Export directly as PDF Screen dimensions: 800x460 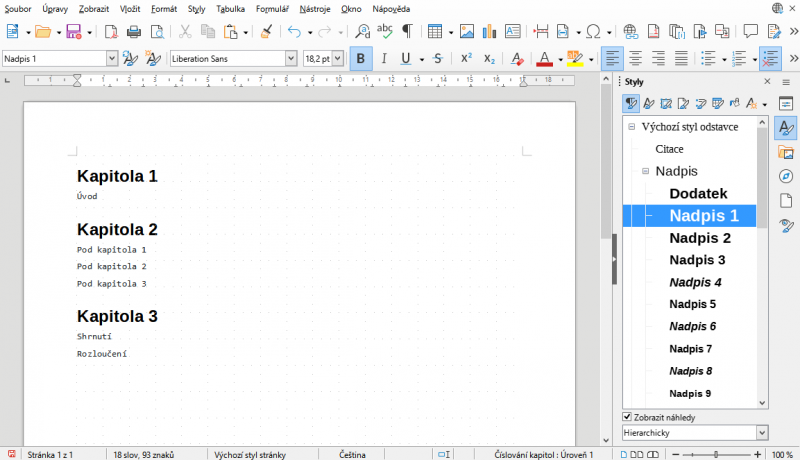click(x=111, y=32)
